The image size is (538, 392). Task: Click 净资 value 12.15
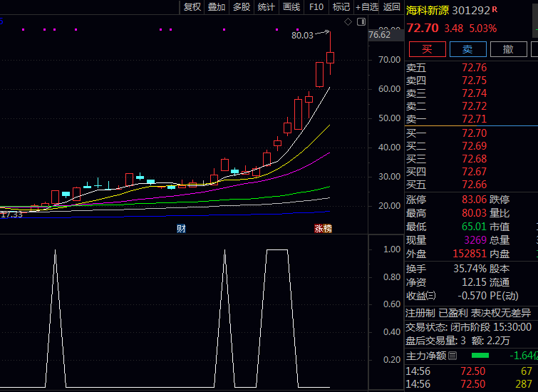pyautogui.click(x=474, y=282)
